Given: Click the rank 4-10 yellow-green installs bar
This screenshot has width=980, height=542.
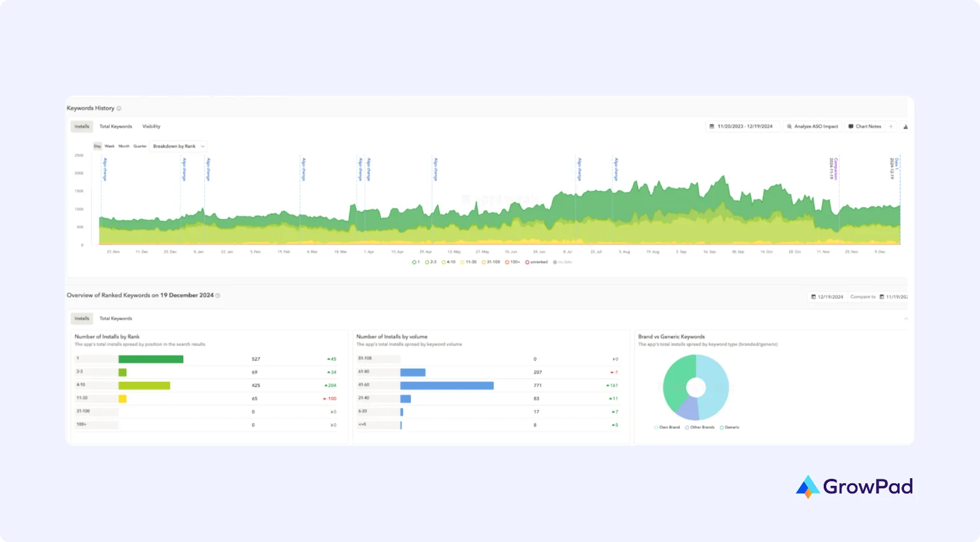Looking at the screenshot, I should (144, 386).
